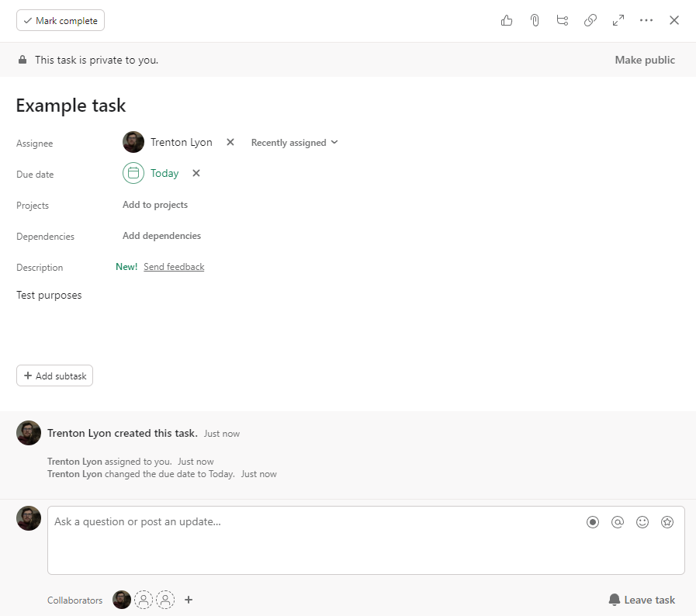Viewport: 696px width, 616px height.
Task: Add appreciation with the star icon
Action: (x=667, y=522)
